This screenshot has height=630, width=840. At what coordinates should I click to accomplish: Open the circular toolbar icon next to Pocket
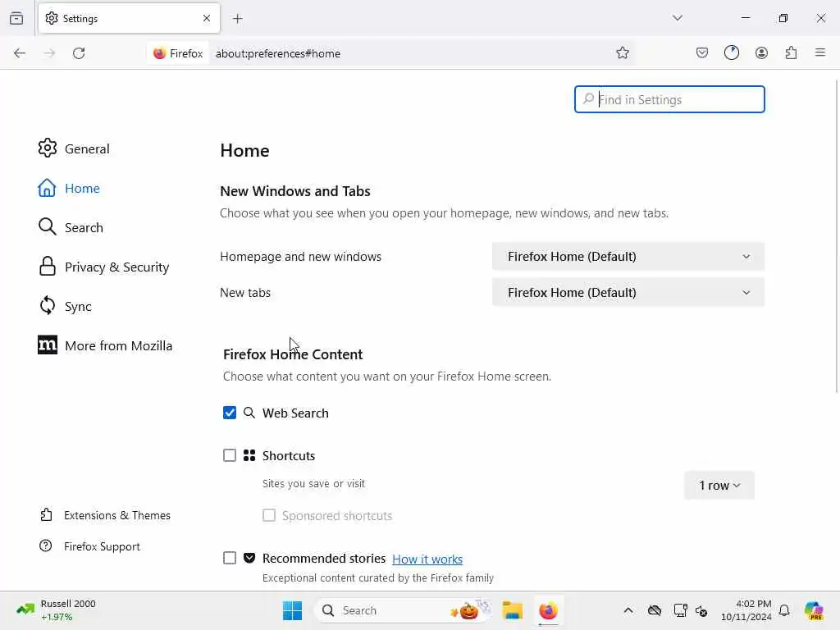[x=732, y=52]
